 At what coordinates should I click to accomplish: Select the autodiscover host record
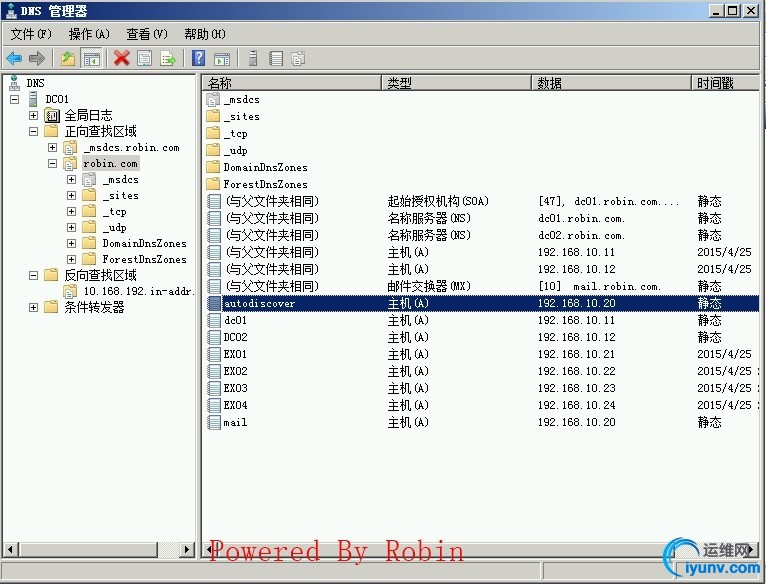click(481, 303)
